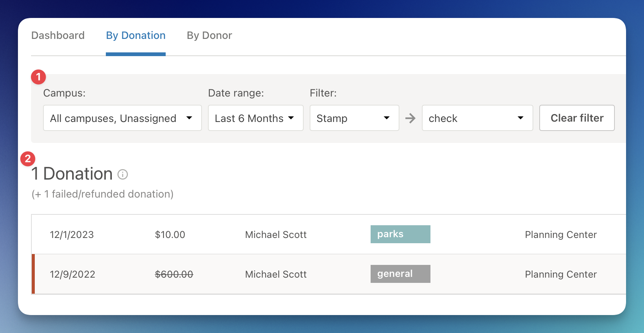The width and height of the screenshot is (644, 333).
Task: Open the Campus dropdown
Action: (x=122, y=118)
